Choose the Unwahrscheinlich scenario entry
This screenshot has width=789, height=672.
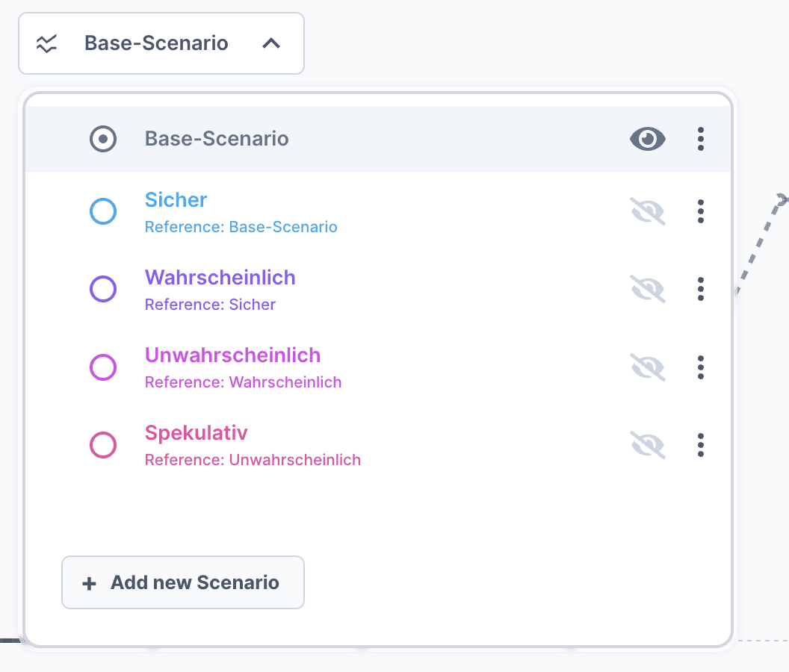(x=232, y=355)
